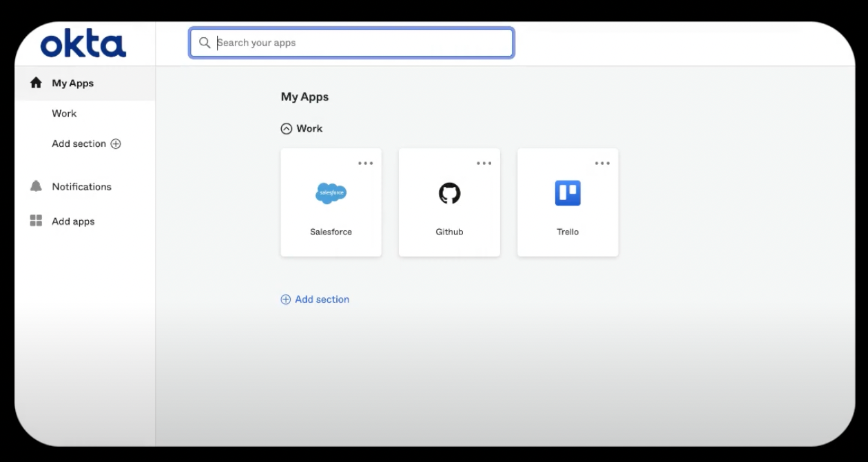Click the magnifier icon in search bar

coord(205,43)
